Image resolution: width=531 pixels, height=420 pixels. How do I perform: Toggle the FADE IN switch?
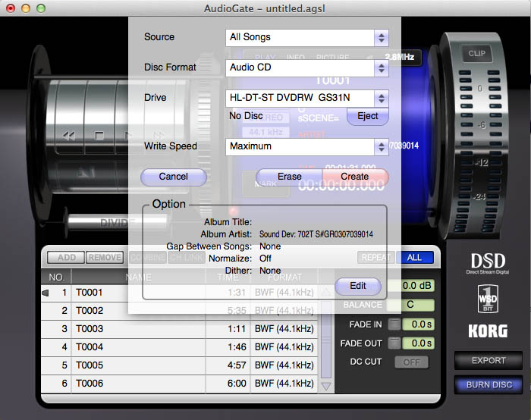coord(394,324)
